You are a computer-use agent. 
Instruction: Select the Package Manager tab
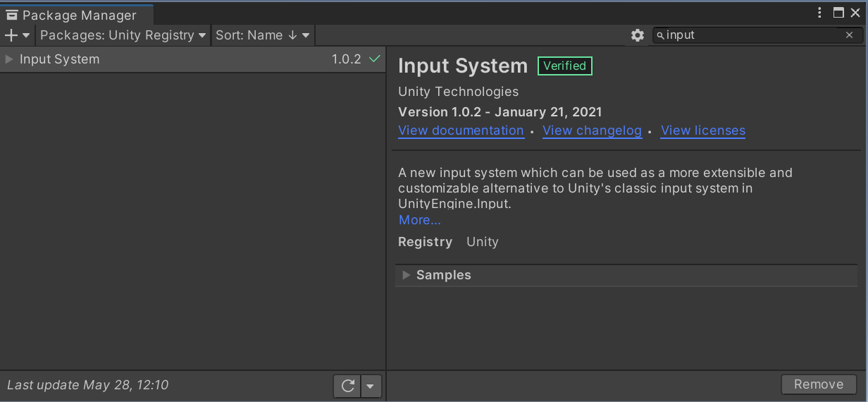click(76, 15)
